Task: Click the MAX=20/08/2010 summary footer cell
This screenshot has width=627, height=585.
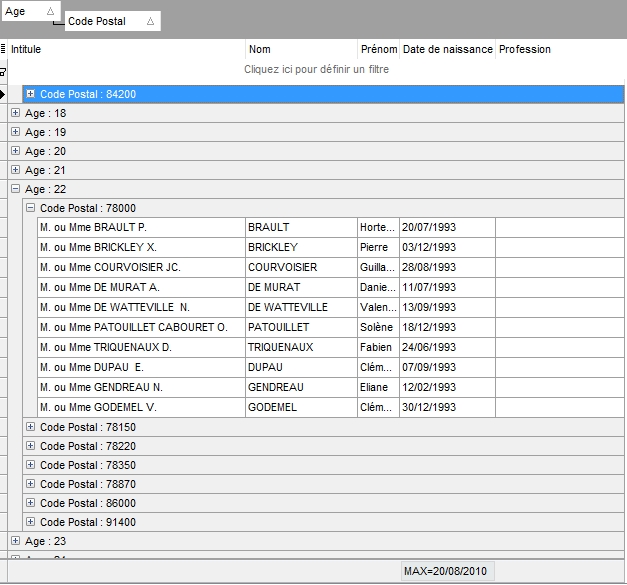Action: (447, 571)
